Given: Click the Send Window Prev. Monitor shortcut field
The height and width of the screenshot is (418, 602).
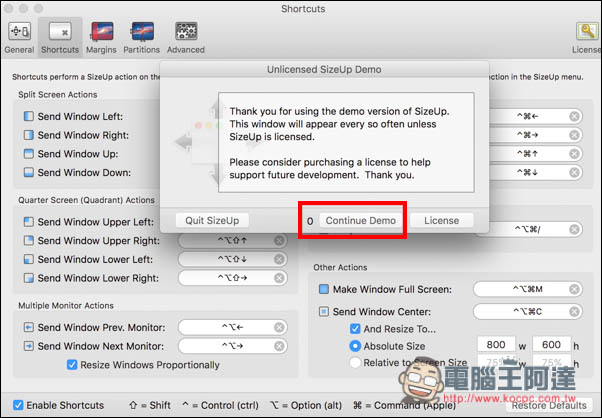Looking at the screenshot, I should click(233, 327).
